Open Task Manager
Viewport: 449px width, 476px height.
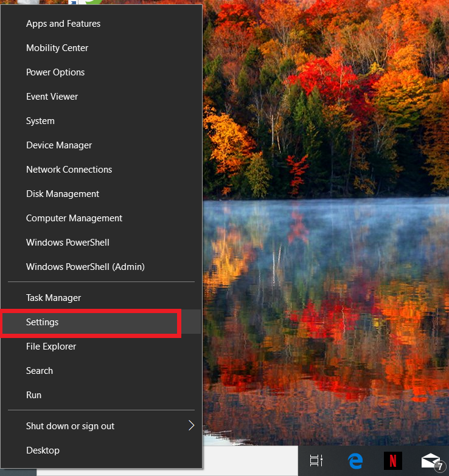click(101, 297)
